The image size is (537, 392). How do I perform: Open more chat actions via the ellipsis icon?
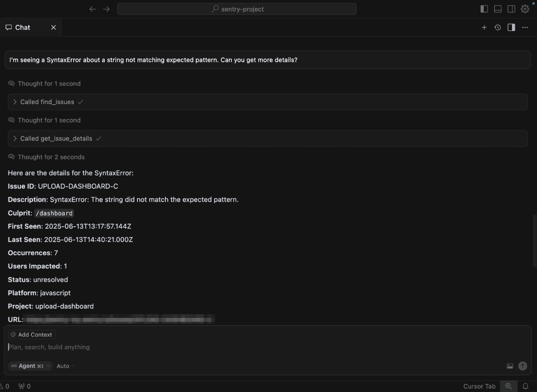click(x=525, y=27)
